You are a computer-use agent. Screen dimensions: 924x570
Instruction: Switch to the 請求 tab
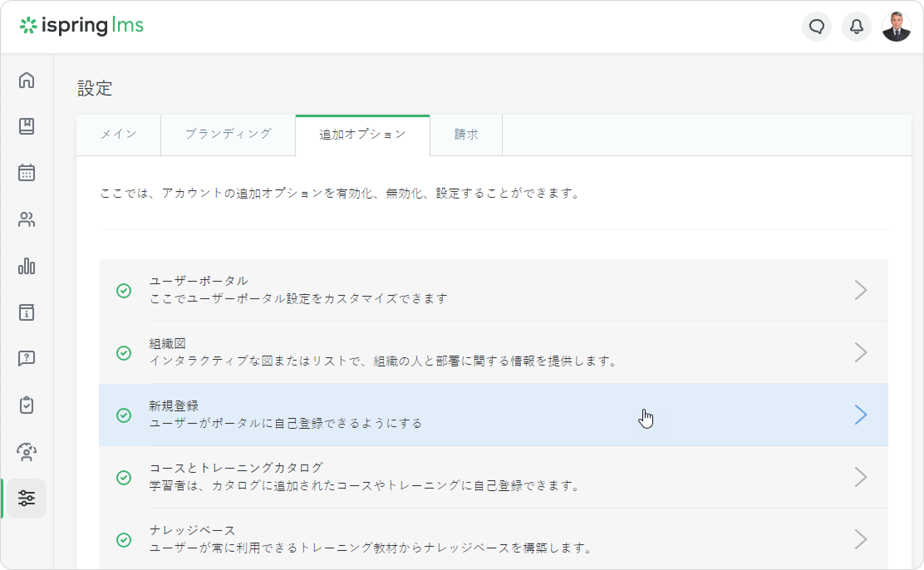[x=466, y=135]
